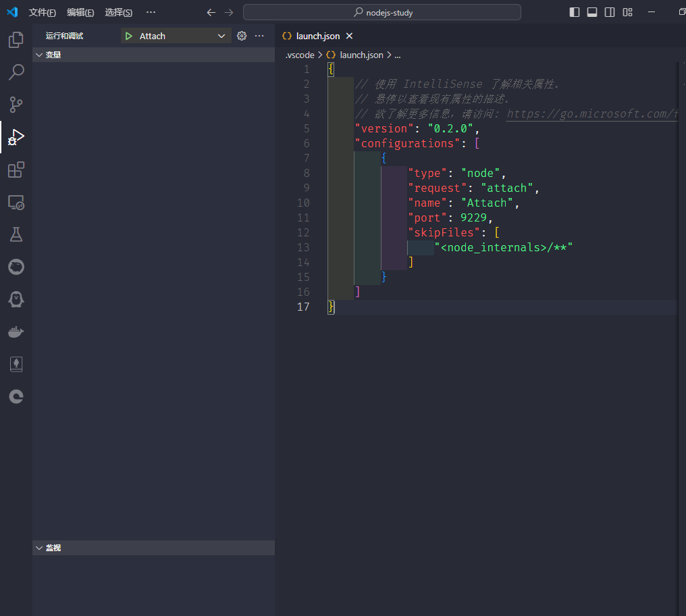Click the 9229 port number
This screenshot has width=686, height=616.
click(x=474, y=217)
